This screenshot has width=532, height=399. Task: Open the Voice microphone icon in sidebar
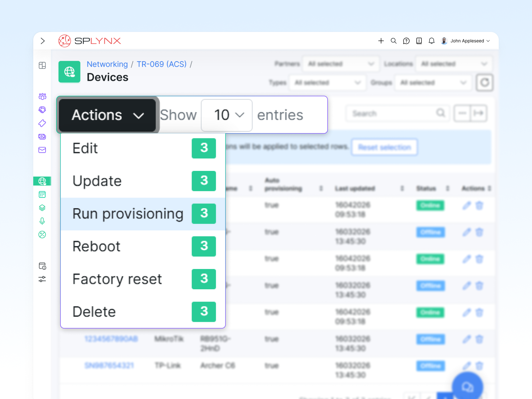pyautogui.click(x=42, y=221)
